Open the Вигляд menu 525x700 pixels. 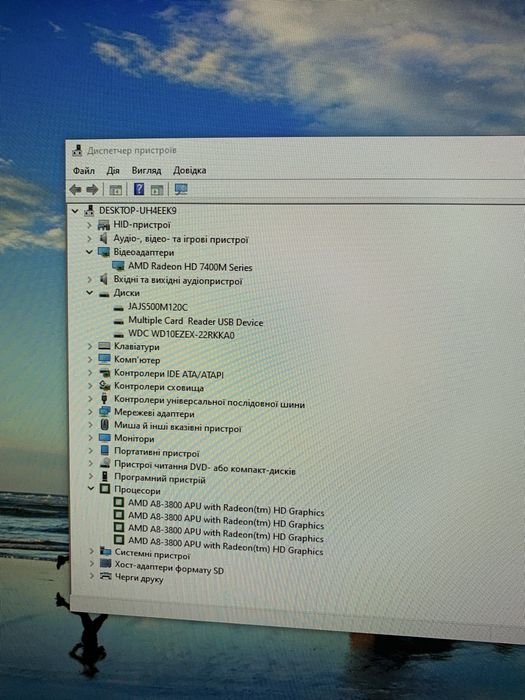point(146,171)
